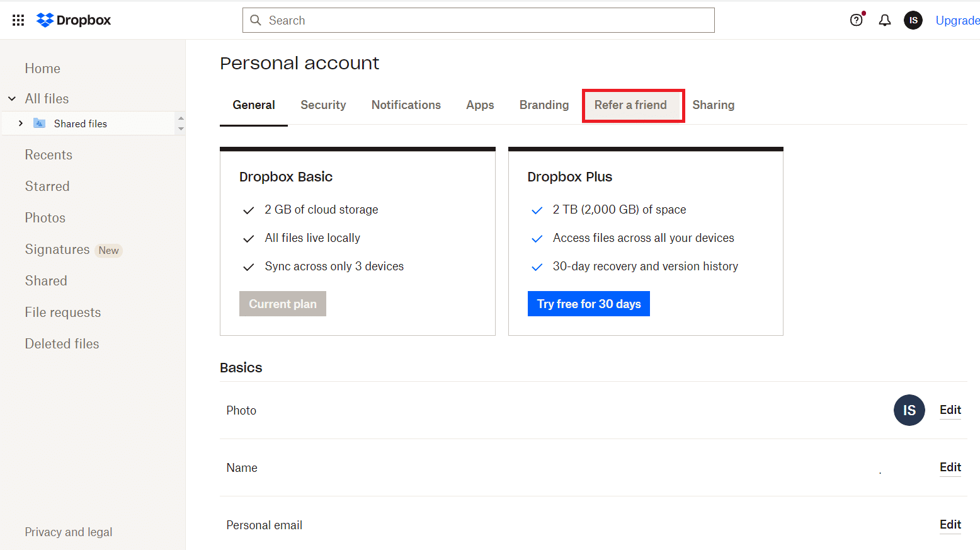Collapse the All files chevron
This screenshot has height=550, width=980.
pos(12,99)
